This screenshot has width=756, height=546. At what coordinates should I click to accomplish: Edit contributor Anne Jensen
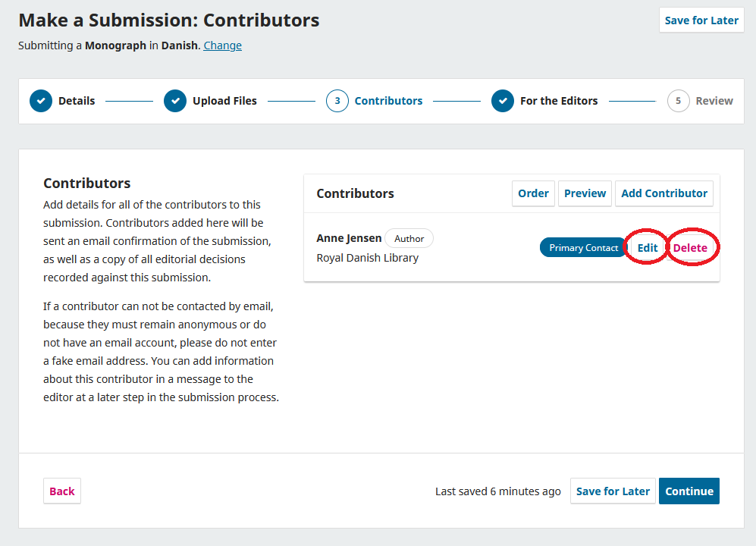tap(648, 248)
